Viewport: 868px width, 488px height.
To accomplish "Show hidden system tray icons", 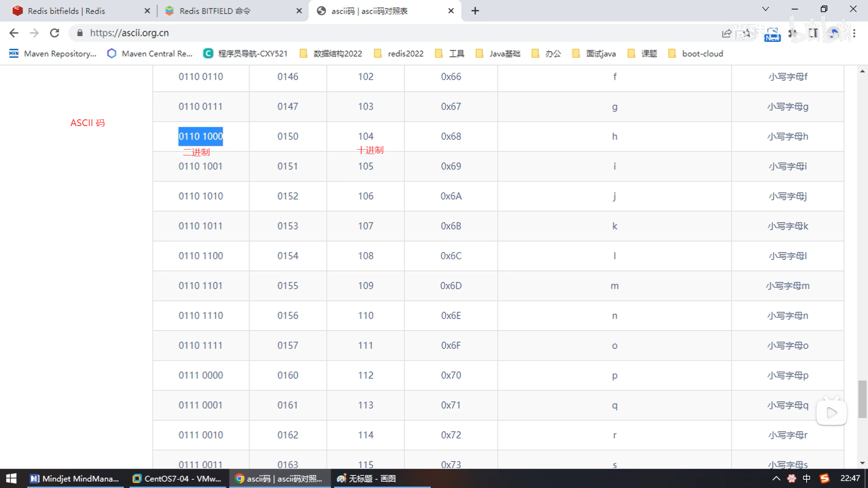I will coord(776,479).
